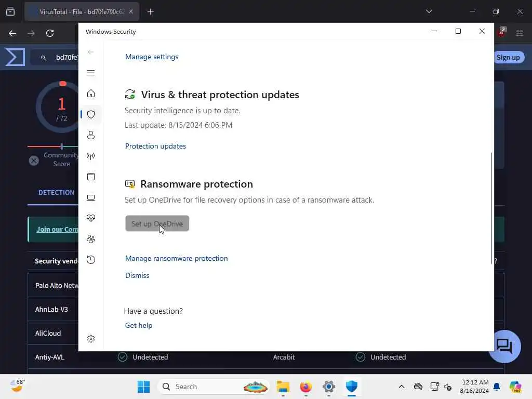532x399 pixels.
Task: Go back with Windows Security back arrow
Action: click(90, 52)
